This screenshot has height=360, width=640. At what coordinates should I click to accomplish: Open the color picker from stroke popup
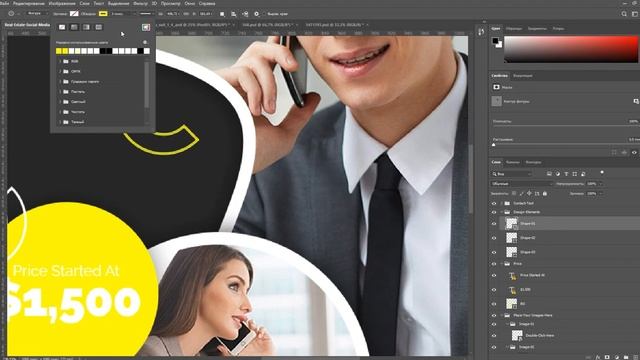coord(146,27)
